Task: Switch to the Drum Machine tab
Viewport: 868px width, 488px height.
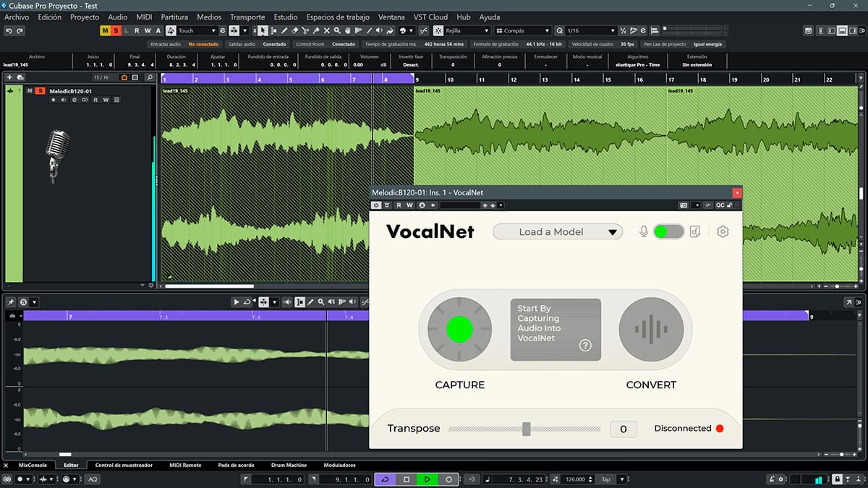Action: click(x=289, y=465)
